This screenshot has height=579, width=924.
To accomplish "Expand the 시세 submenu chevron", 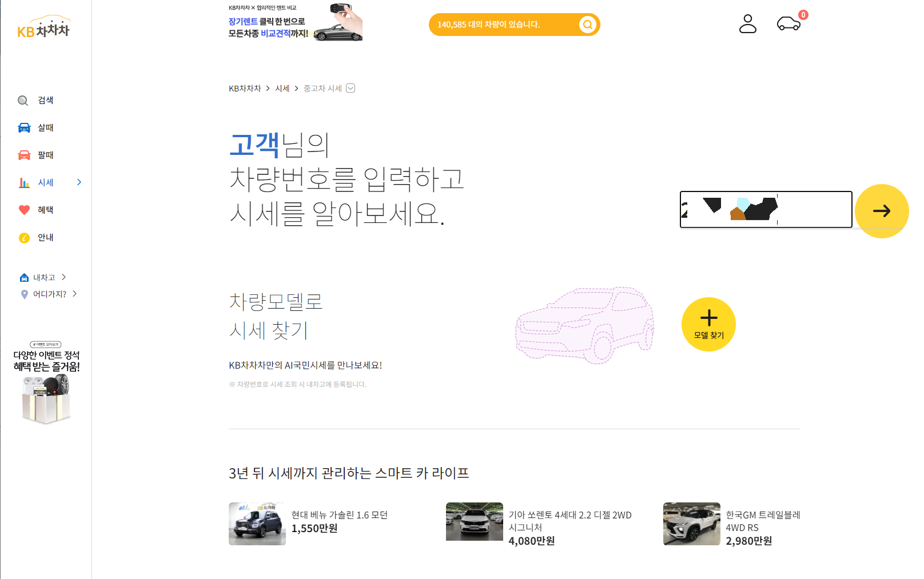I will pyautogui.click(x=79, y=182).
